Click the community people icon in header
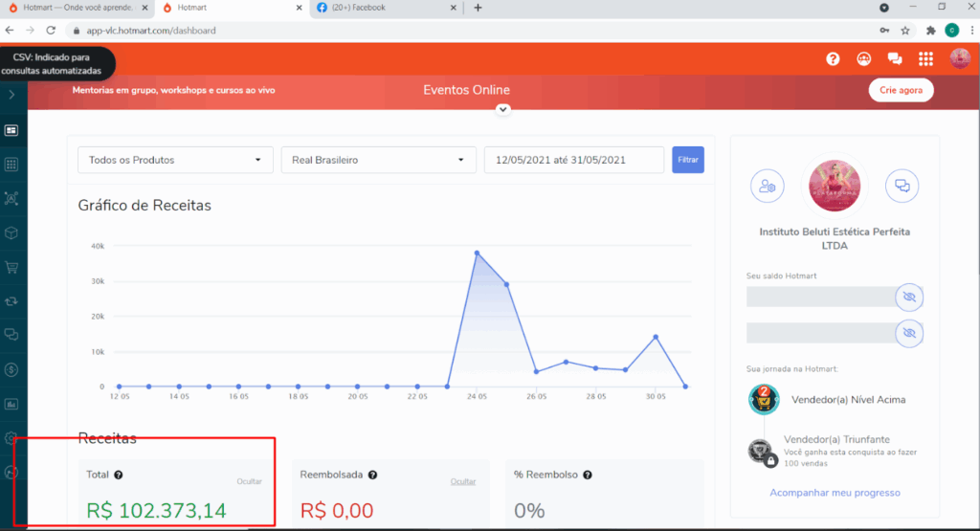Image resolution: width=980 pixels, height=531 pixels. (864, 59)
